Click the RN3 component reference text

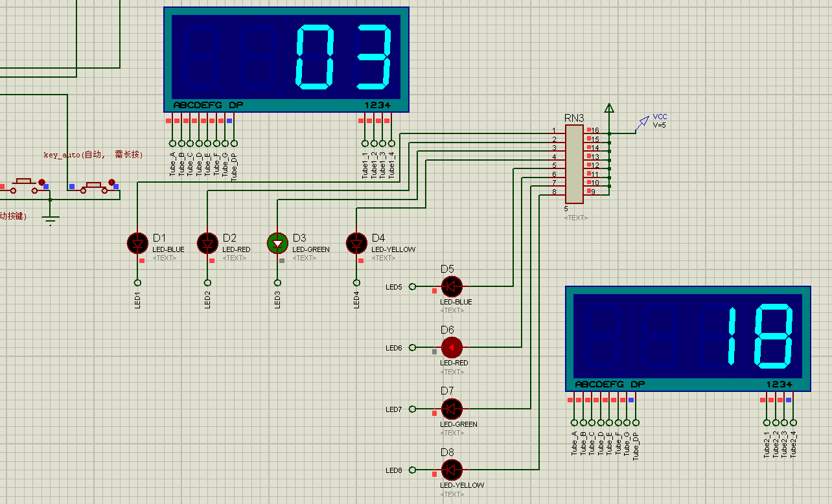574,118
